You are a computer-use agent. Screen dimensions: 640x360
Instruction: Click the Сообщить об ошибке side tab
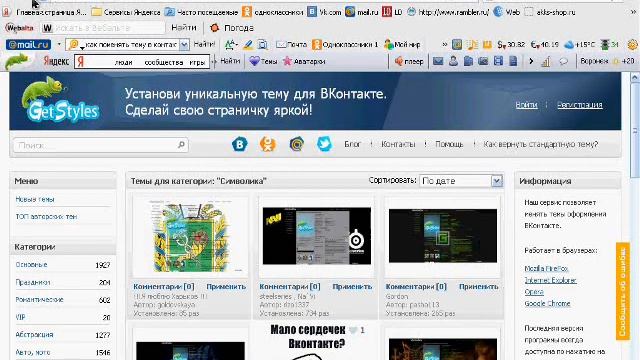coord(623,291)
